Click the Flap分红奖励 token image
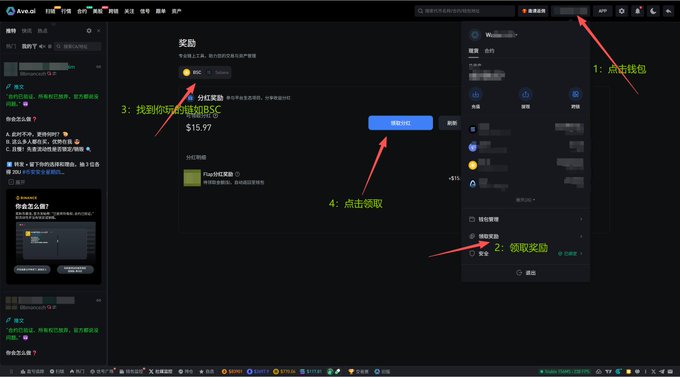The width and height of the screenshot is (680, 377). pos(192,178)
